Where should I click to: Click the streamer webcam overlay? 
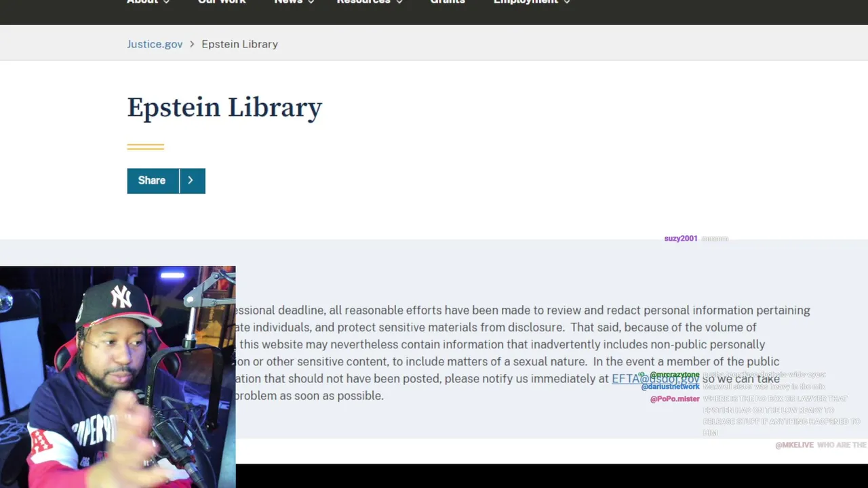pyautogui.click(x=118, y=377)
